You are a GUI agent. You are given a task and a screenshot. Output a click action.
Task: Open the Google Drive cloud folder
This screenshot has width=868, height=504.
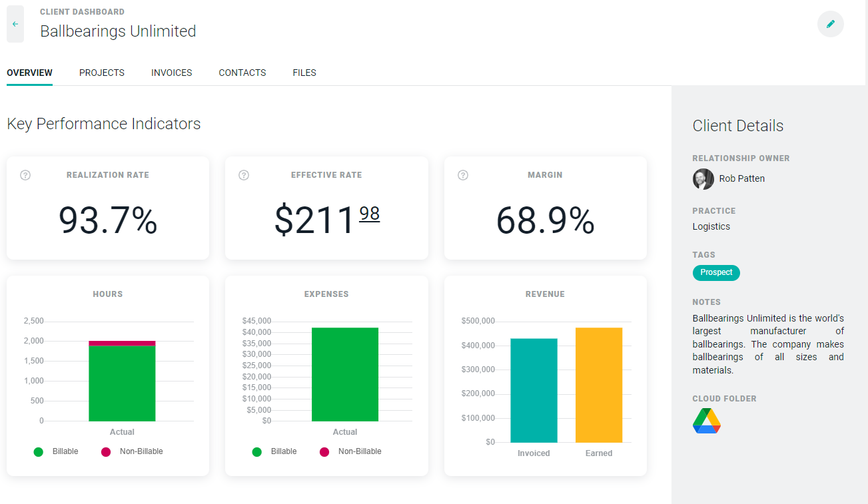706,421
